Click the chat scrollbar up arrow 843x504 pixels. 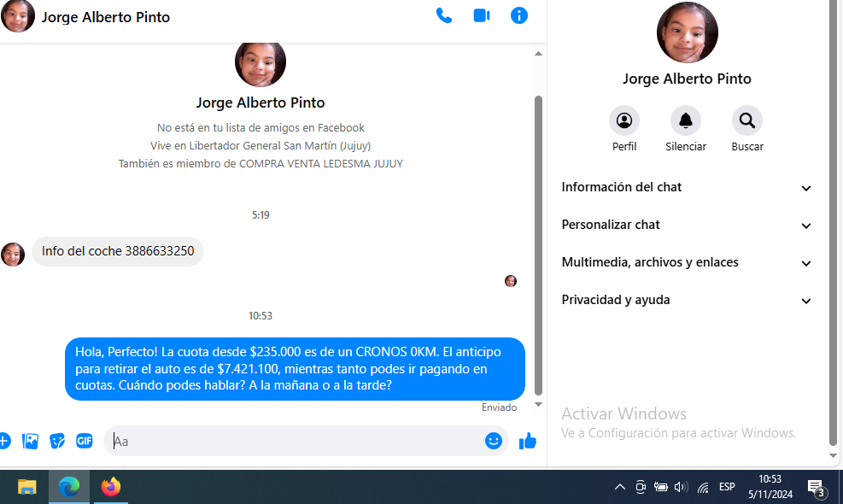click(538, 54)
